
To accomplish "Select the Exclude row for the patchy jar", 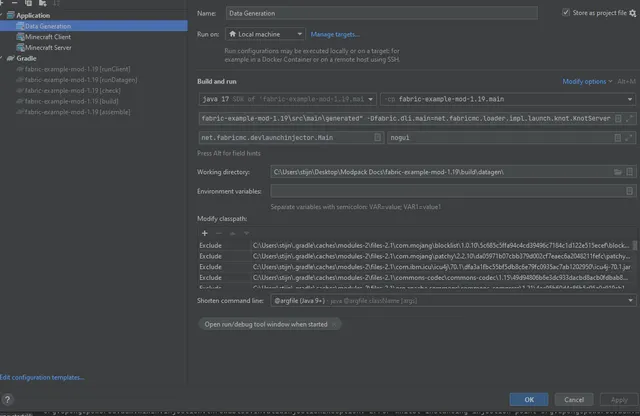I will [x=415, y=256].
